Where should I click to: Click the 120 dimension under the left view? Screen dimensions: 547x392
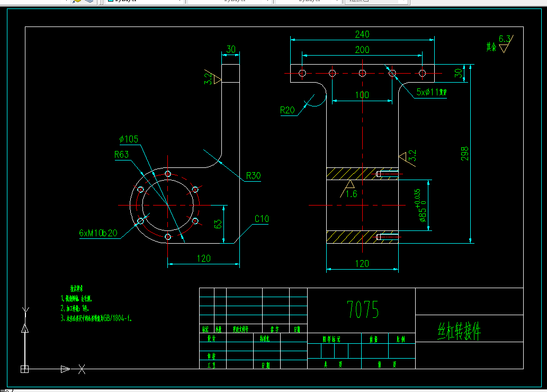point(204,259)
